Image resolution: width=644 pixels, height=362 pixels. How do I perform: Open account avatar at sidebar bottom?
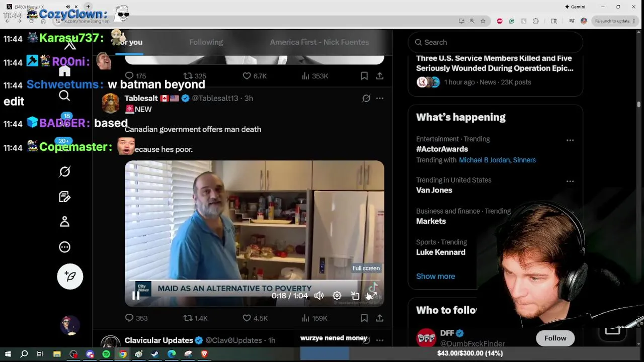point(70,325)
